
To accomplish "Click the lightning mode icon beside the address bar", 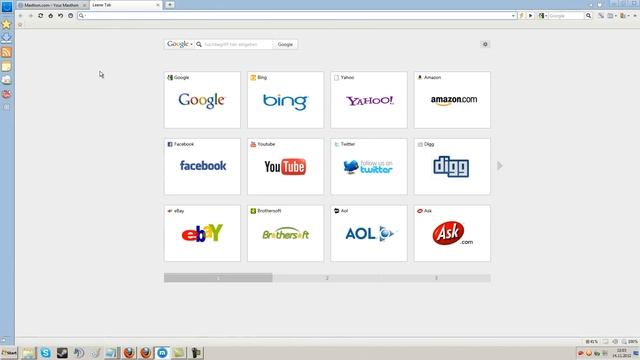I will [x=522, y=16].
